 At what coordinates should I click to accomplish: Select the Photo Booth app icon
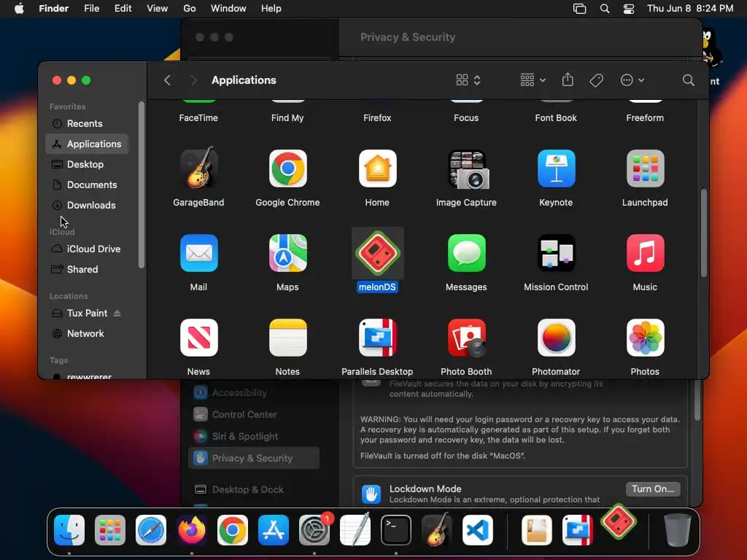click(x=466, y=338)
